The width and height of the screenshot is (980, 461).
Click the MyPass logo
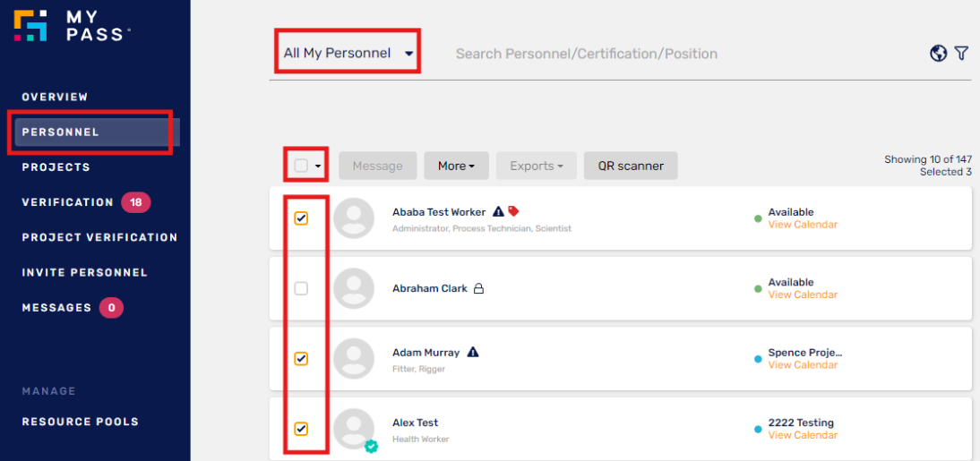[x=72, y=26]
